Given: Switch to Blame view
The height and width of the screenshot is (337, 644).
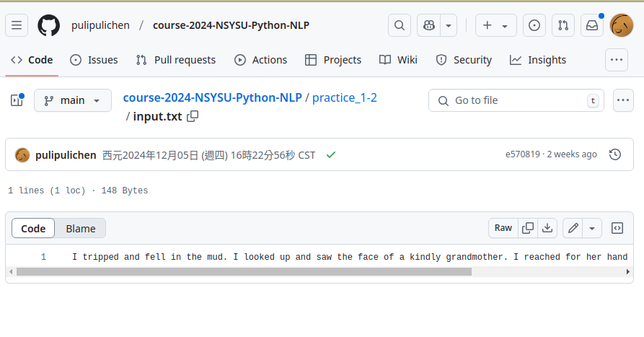Looking at the screenshot, I should coord(81,229).
